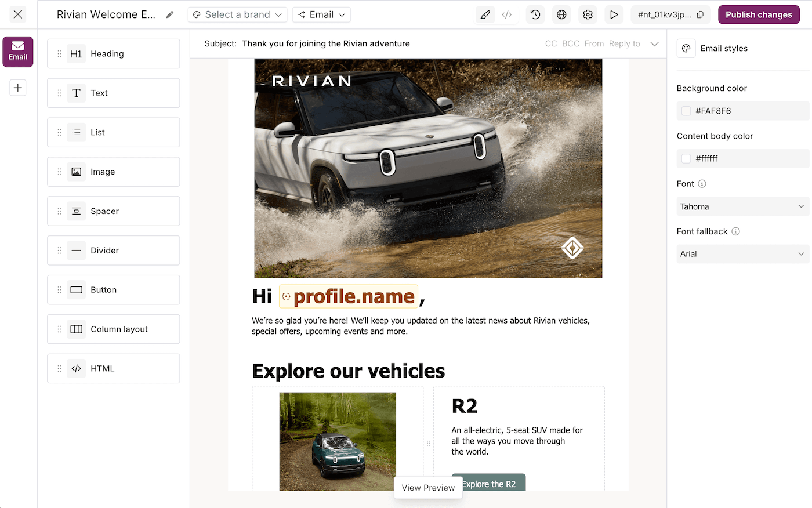Viewport: 812px width, 508px height.
Task: Click the Email styles palette icon
Action: coord(686,49)
